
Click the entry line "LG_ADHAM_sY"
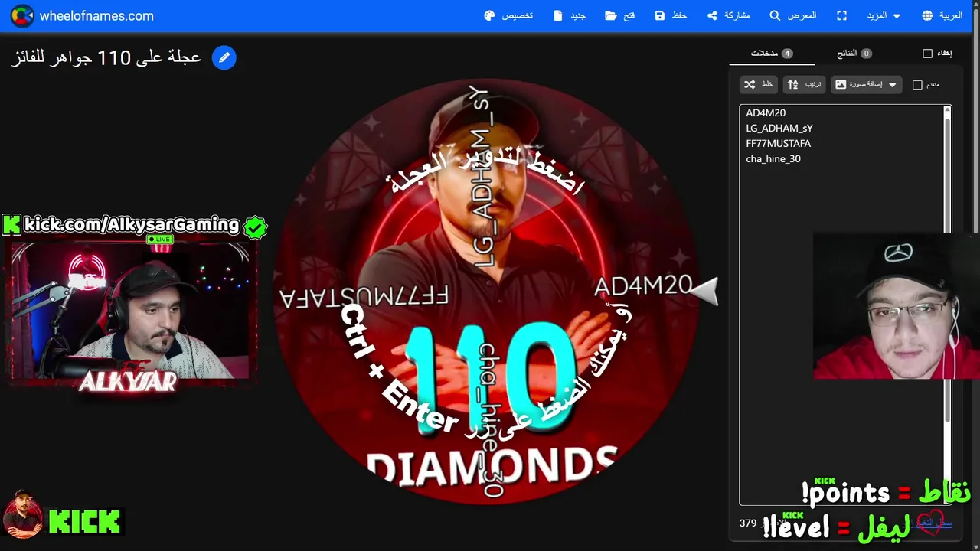click(x=779, y=128)
